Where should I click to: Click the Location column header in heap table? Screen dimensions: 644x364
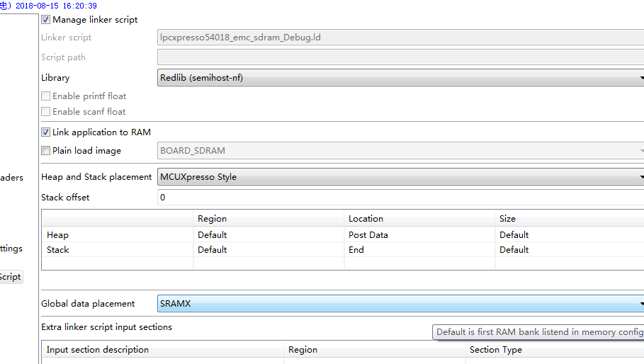pos(419,219)
